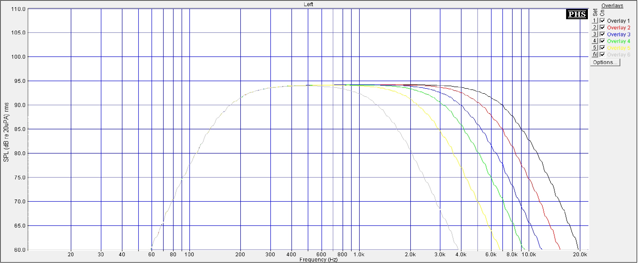This screenshot has width=644, height=270.
Task: Turn off the Overlay 1 checkbox
Action: (x=603, y=21)
